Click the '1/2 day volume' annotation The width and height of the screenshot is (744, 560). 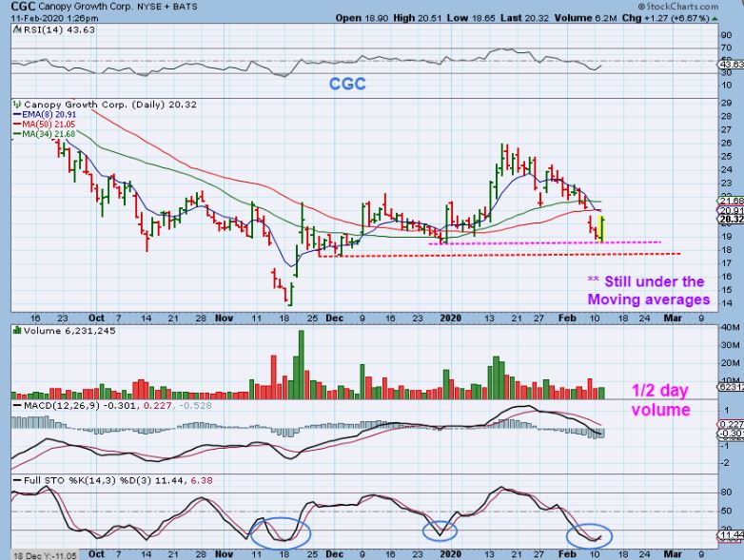click(660, 399)
